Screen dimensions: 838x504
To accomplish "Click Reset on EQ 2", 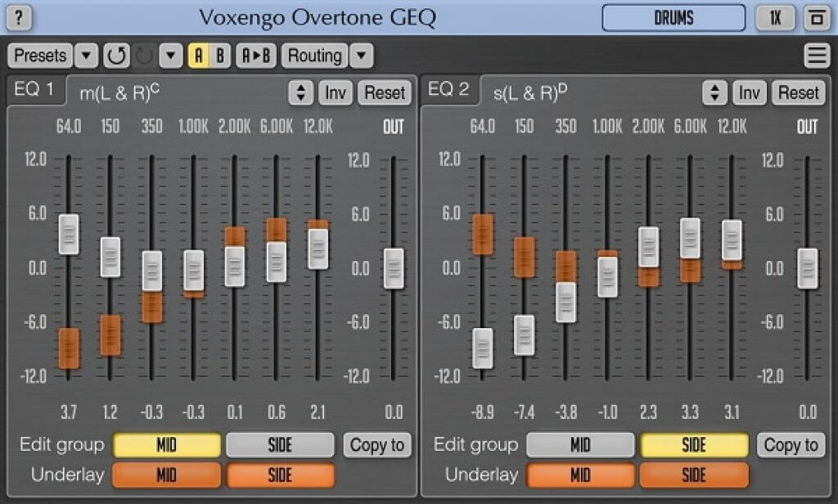I will [798, 92].
